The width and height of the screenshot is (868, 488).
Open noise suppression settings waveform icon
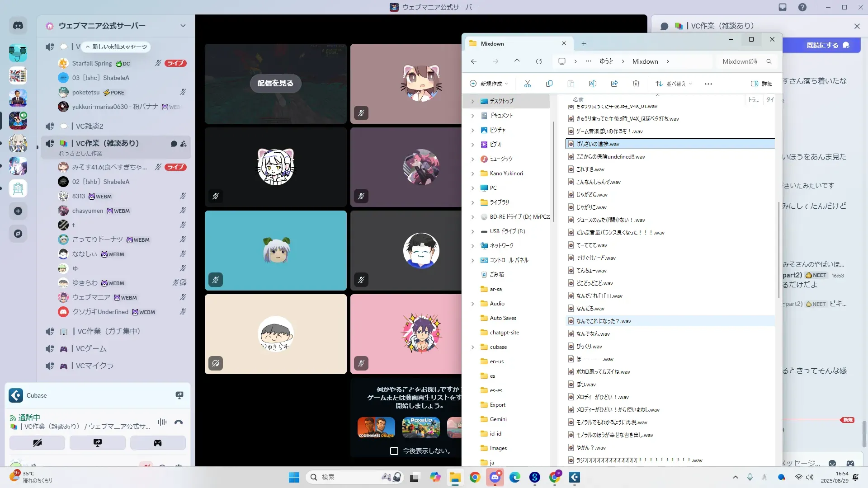162,422
